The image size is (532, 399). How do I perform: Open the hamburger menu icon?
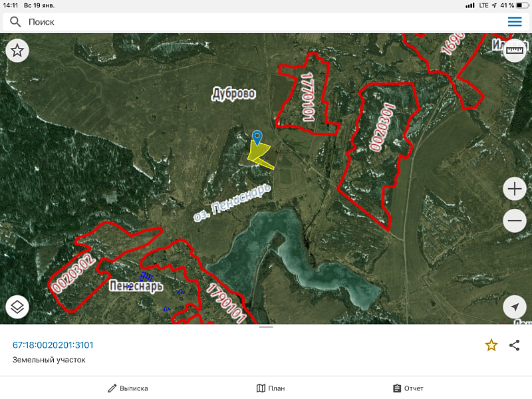click(x=515, y=22)
